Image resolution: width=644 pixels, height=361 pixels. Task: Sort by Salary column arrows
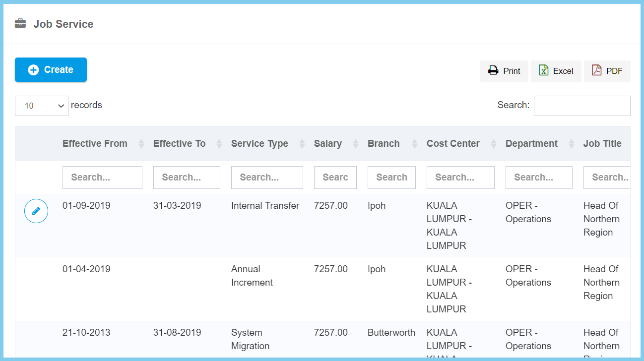click(356, 144)
